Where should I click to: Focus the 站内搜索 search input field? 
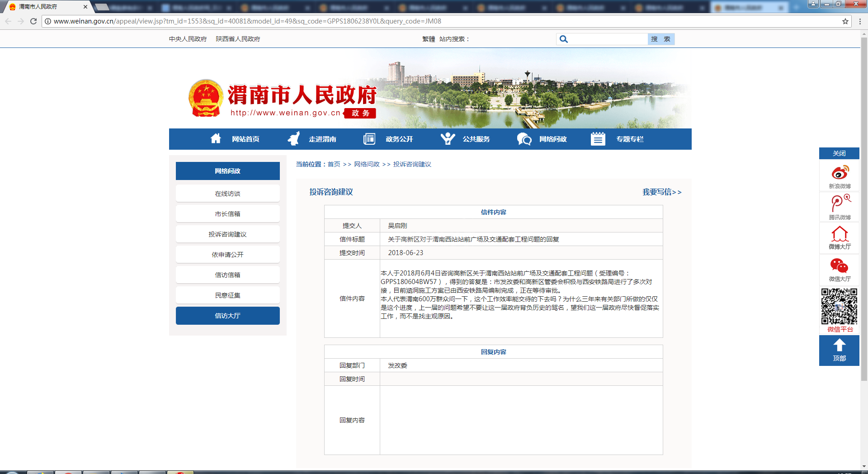click(x=608, y=39)
